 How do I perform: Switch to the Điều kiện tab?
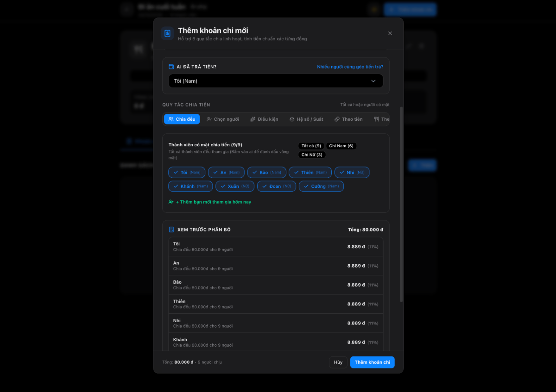pos(264,119)
